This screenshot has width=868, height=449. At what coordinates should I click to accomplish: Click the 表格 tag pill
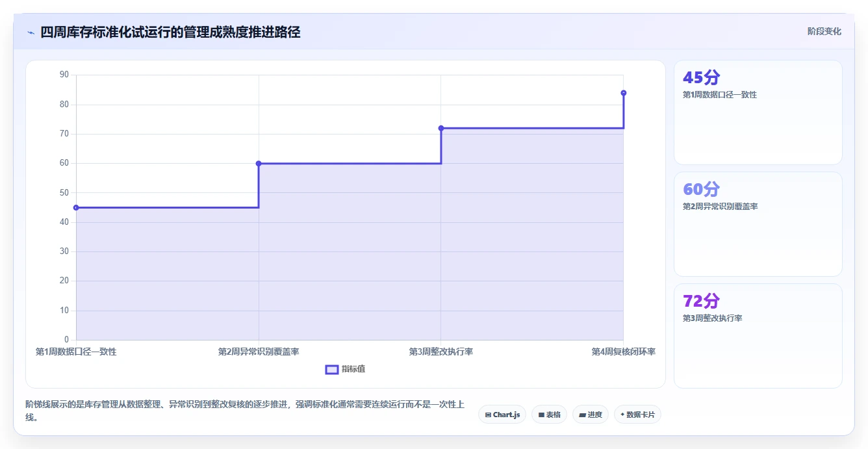coord(550,415)
